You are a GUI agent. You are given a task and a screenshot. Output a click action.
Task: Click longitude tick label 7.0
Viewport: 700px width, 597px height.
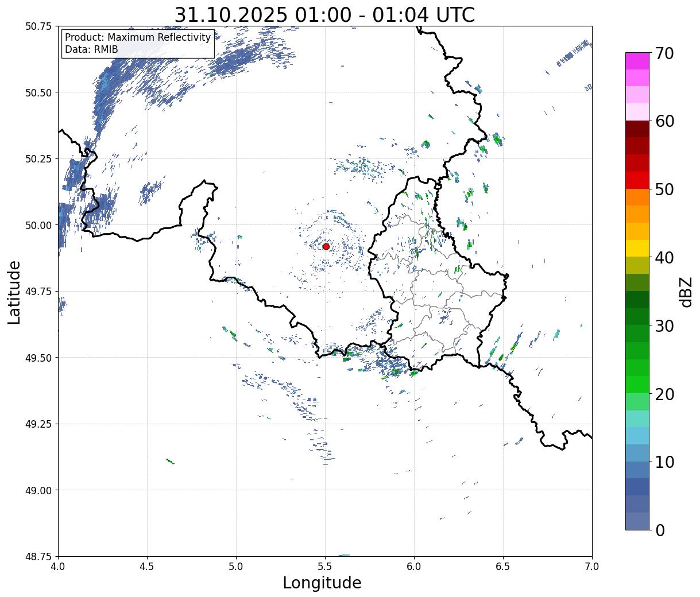(592, 566)
